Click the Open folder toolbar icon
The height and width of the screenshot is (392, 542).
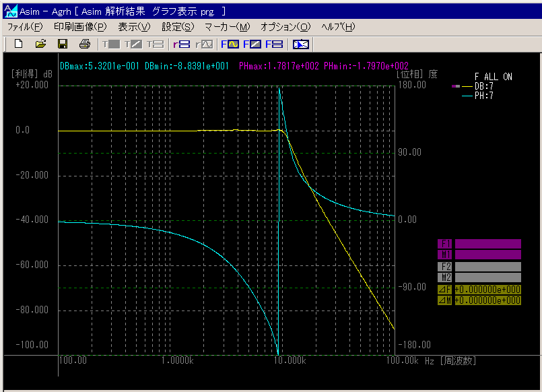[40, 44]
